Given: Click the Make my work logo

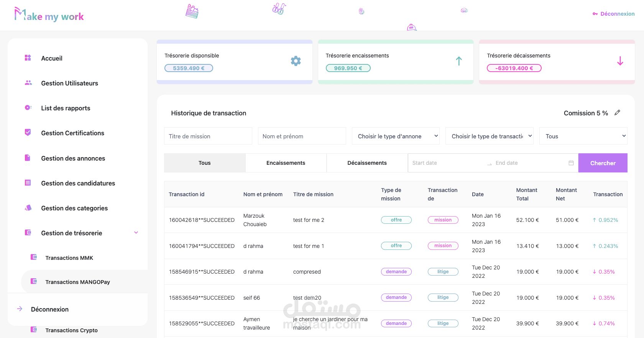Looking at the screenshot, I should coord(49,15).
